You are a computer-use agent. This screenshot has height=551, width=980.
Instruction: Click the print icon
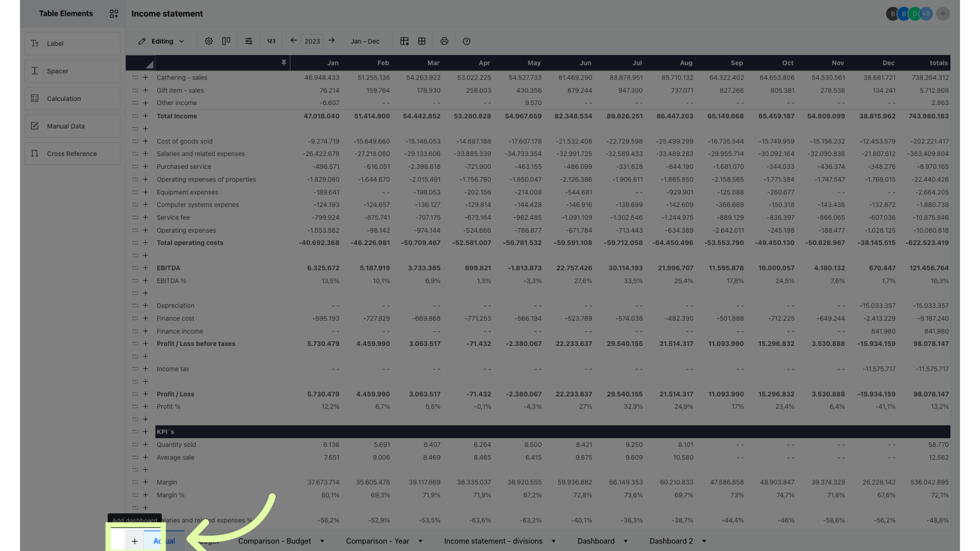coord(444,41)
